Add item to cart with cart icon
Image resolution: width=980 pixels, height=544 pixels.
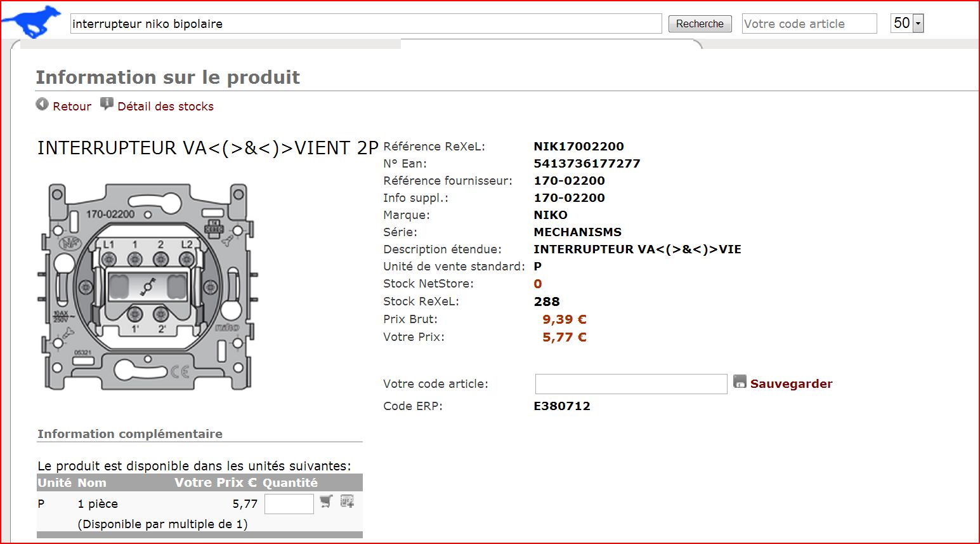(x=326, y=501)
